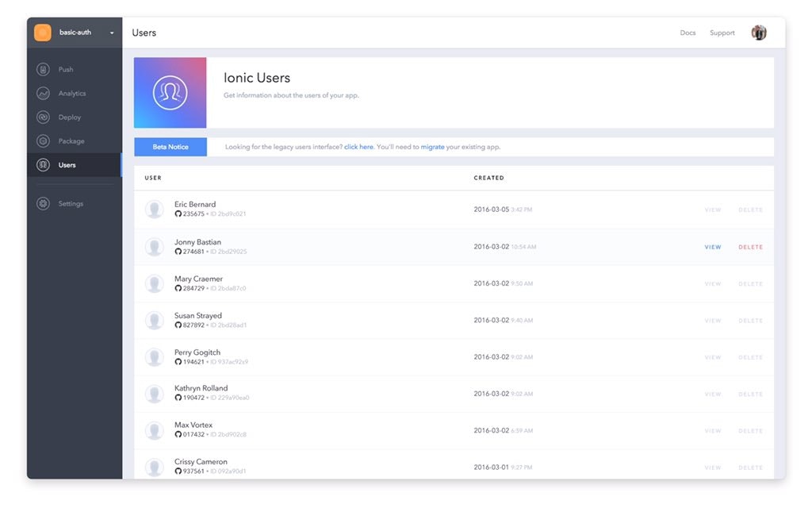812x508 pixels.
Task: Select the name Crissy Cameron
Action: point(201,462)
